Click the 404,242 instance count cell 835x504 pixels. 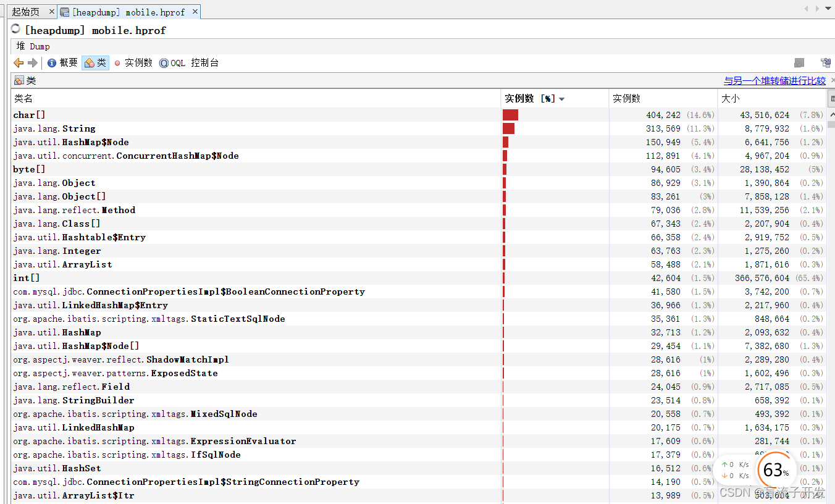pyautogui.click(x=663, y=115)
